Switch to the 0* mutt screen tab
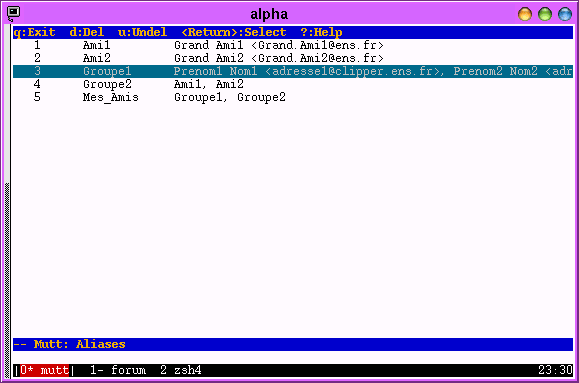579x383 pixels. [x=44, y=370]
